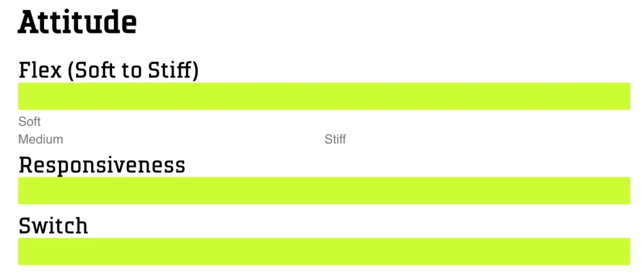This screenshot has height=277, width=644.
Task: Click the Switch heading
Action: tap(53, 225)
